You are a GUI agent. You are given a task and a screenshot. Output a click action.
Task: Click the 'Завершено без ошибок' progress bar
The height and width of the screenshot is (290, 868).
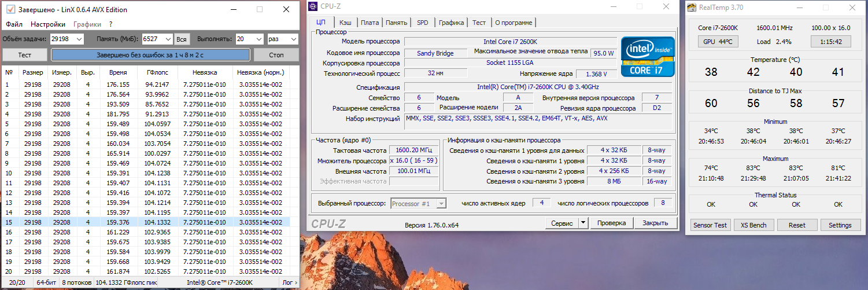click(150, 54)
